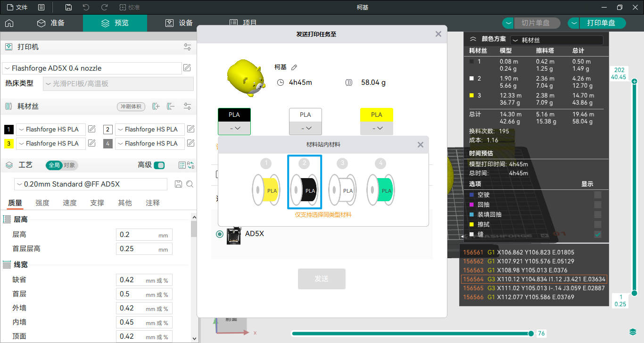Open the white PLA slot mapping dropdown
The width and height of the screenshot is (644, 343).
click(x=305, y=128)
